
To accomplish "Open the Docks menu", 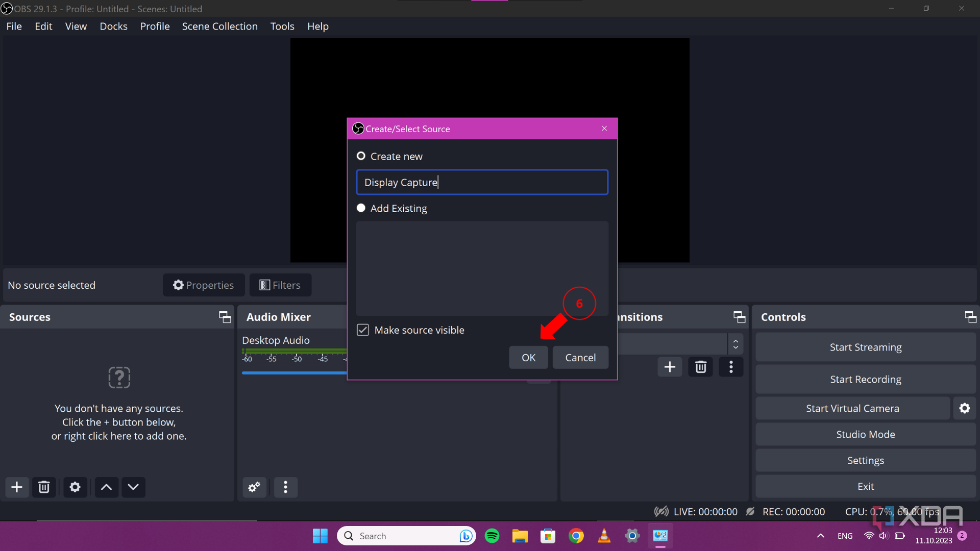I will click(x=113, y=26).
